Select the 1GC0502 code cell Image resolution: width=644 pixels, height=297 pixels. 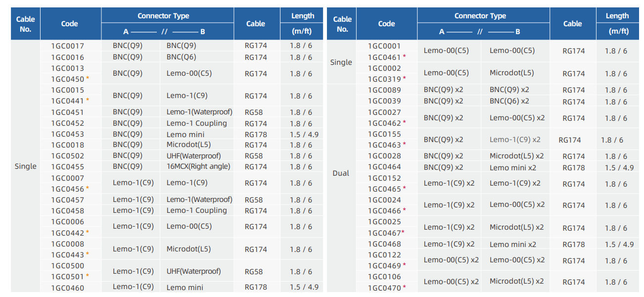point(68,156)
